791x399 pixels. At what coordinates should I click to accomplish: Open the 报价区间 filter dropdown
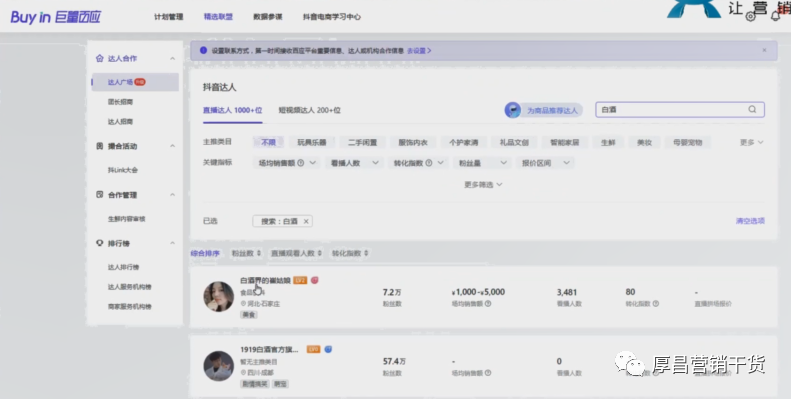coord(545,163)
